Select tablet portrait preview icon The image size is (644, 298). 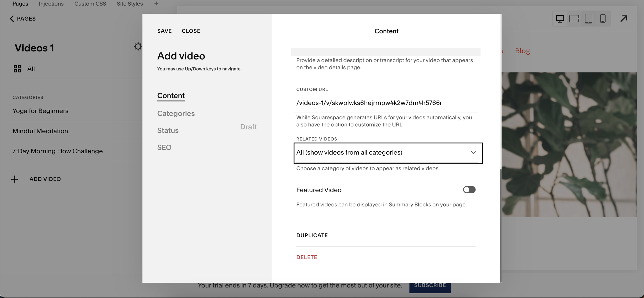click(588, 19)
